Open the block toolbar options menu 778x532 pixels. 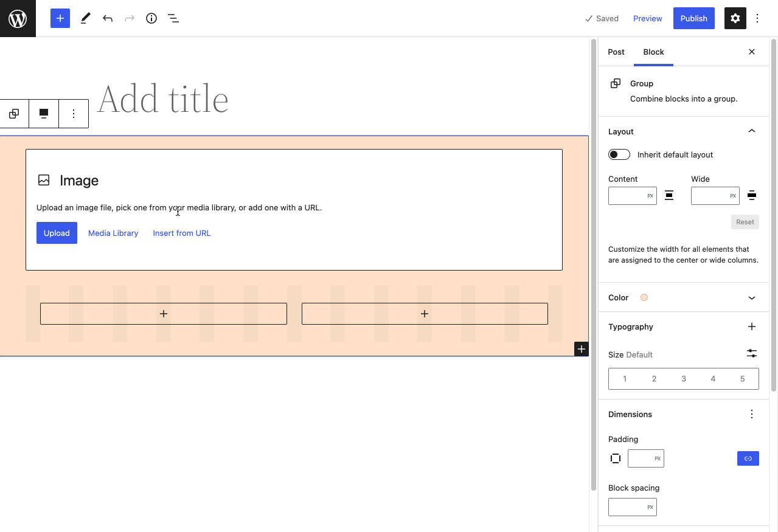click(x=73, y=113)
